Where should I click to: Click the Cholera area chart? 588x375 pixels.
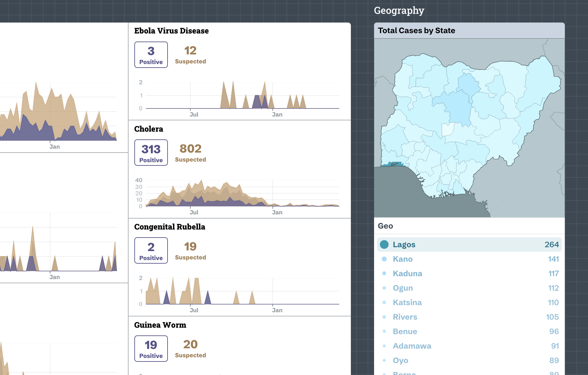coord(242,193)
